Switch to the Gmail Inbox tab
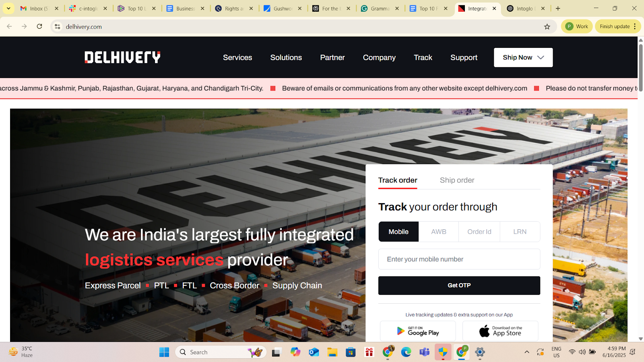The width and height of the screenshot is (644, 362). 39,8
